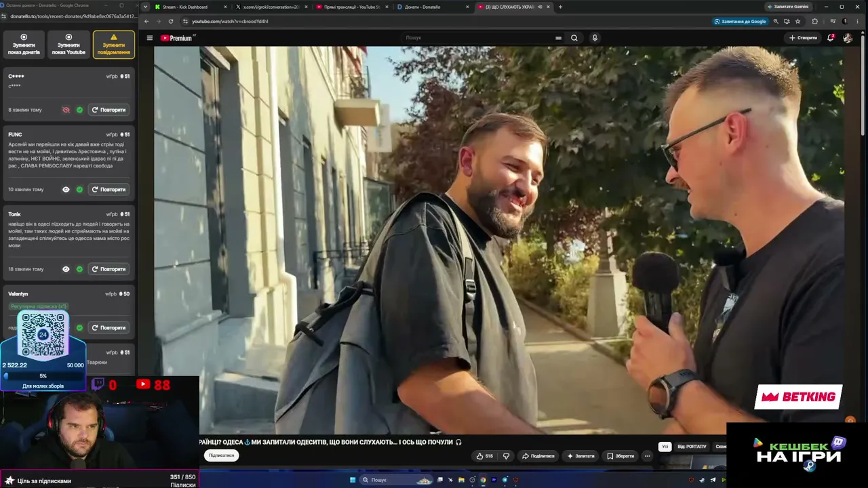Toggle green check on C•••• donation

click(79, 110)
